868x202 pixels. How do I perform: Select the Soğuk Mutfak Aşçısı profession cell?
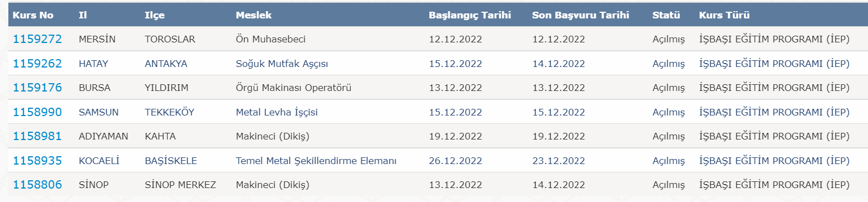coord(282,64)
